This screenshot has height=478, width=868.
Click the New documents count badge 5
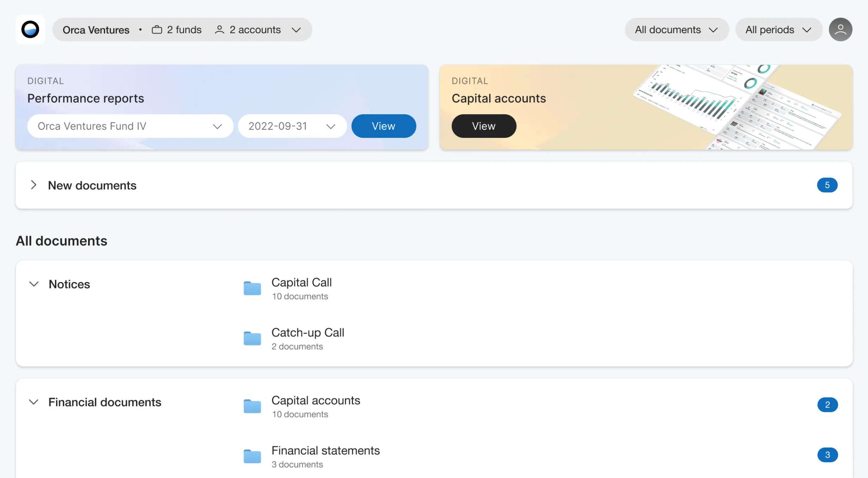coord(827,185)
